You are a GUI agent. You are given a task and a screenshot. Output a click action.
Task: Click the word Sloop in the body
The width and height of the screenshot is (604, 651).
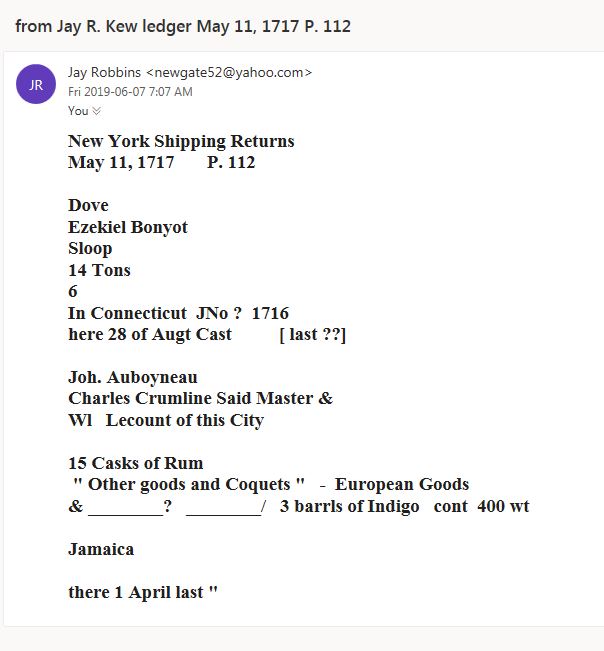coord(90,249)
